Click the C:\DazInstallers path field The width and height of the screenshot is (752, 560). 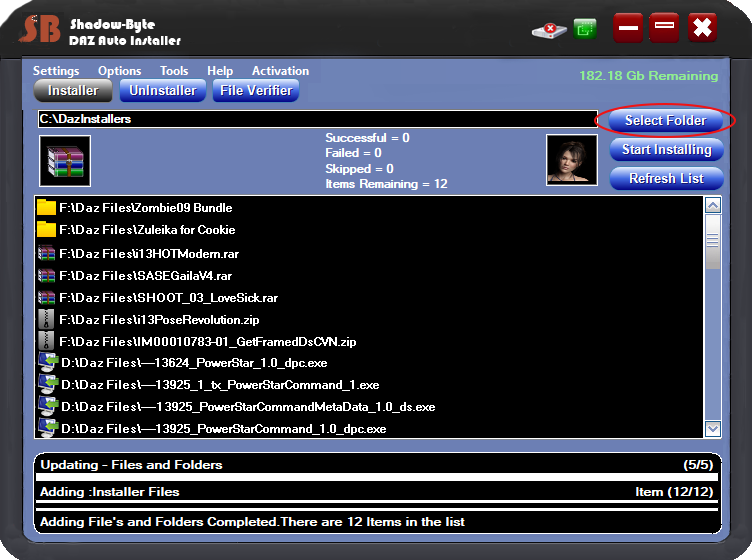point(317,119)
